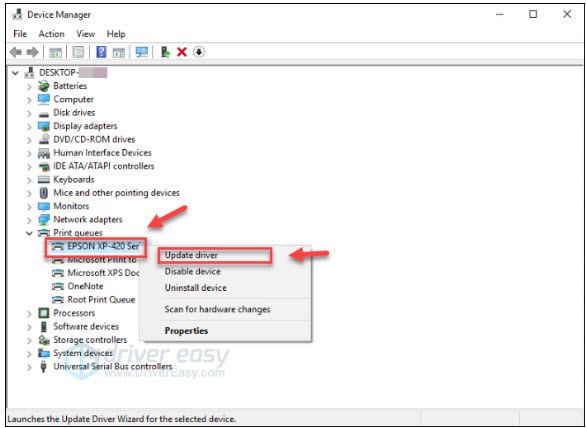Expand the Batteries node
The width and height of the screenshot is (586, 428).
click(x=29, y=86)
